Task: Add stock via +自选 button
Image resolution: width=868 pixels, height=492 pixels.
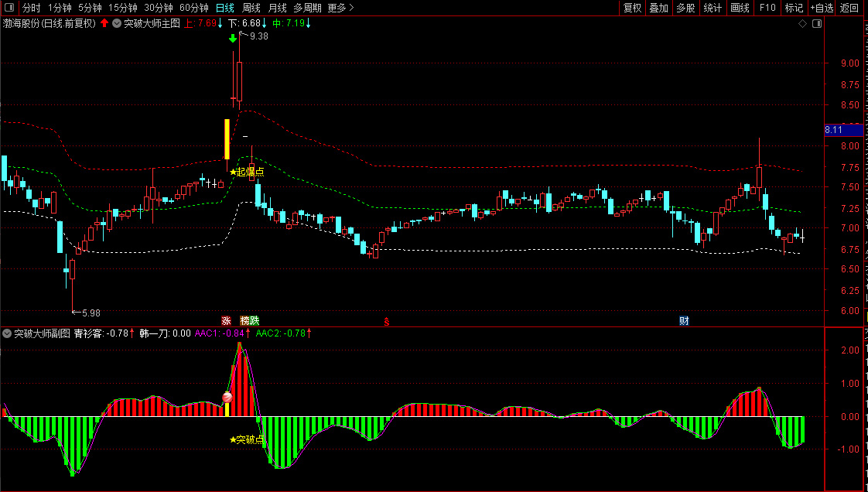Action: [x=822, y=8]
